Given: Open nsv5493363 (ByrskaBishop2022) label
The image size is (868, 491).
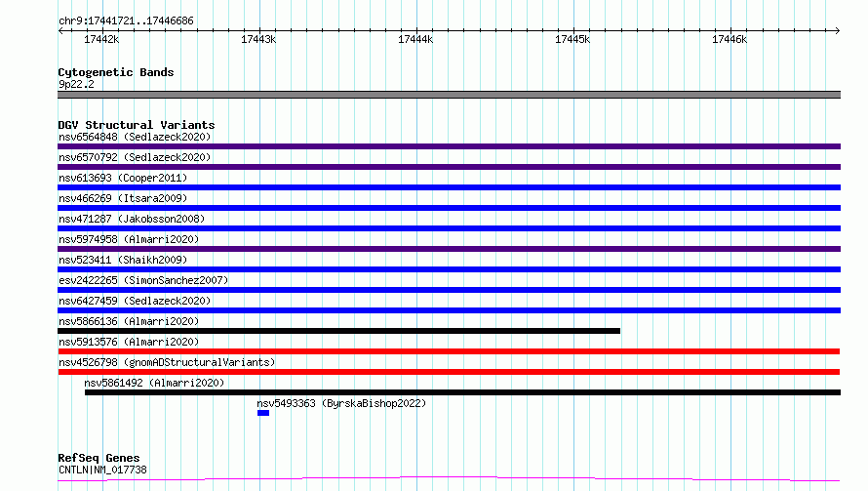Looking at the screenshot, I should pyautogui.click(x=341, y=403).
